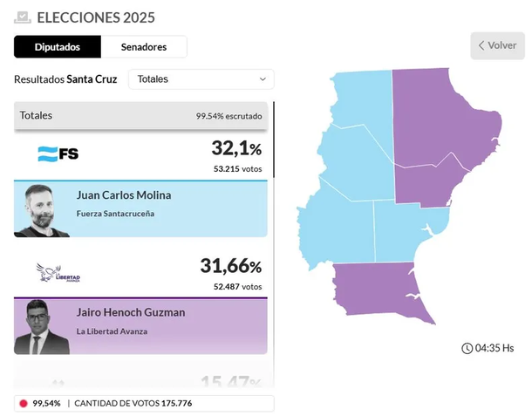Switch to the Senadores tab

tap(144, 47)
